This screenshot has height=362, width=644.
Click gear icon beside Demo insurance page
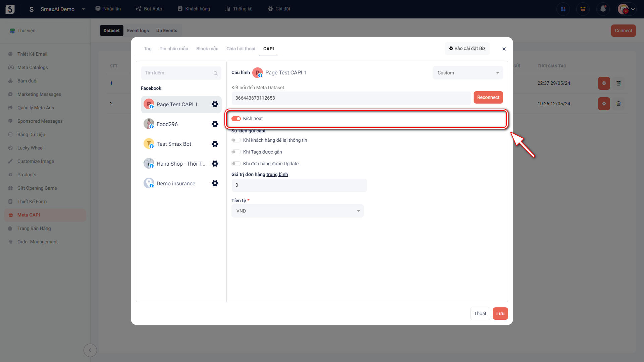[x=215, y=183]
